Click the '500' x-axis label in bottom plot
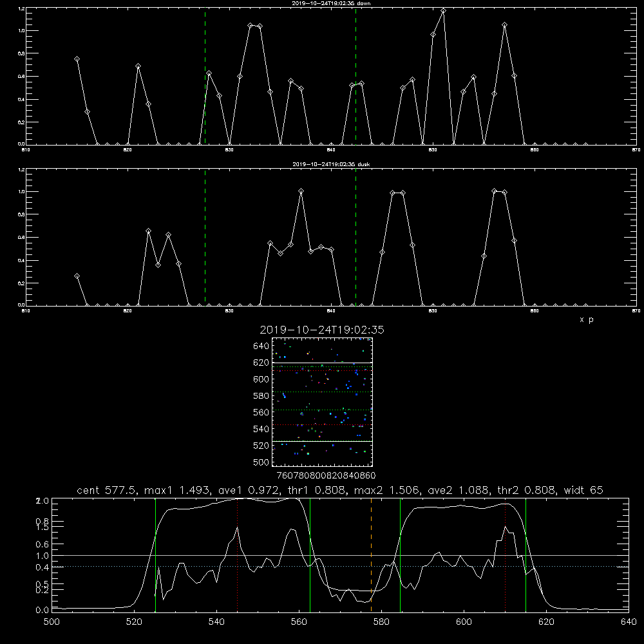 pyautogui.click(x=52, y=622)
